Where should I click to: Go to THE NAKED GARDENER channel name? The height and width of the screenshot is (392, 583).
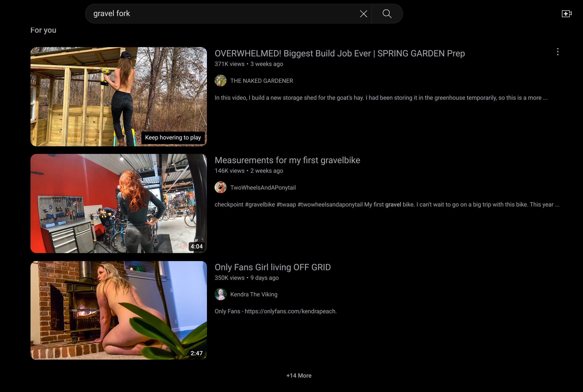pyautogui.click(x=261, y=81)
